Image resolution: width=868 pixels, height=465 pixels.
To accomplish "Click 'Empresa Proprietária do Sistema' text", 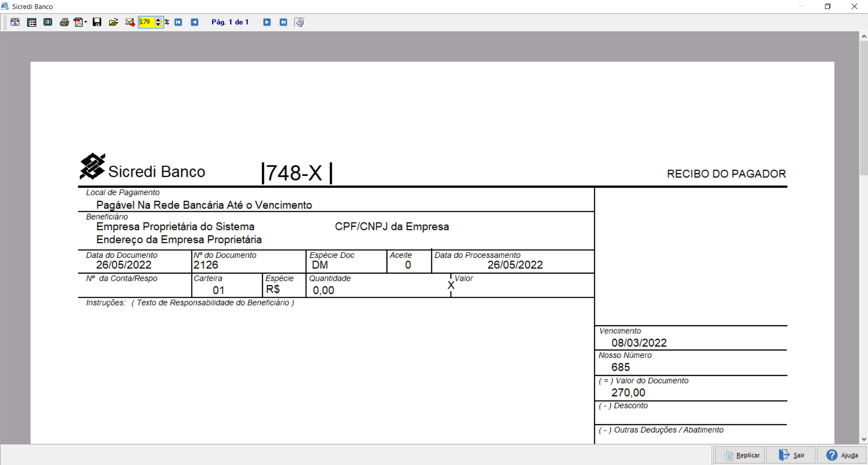I will (x=175, y=227).
